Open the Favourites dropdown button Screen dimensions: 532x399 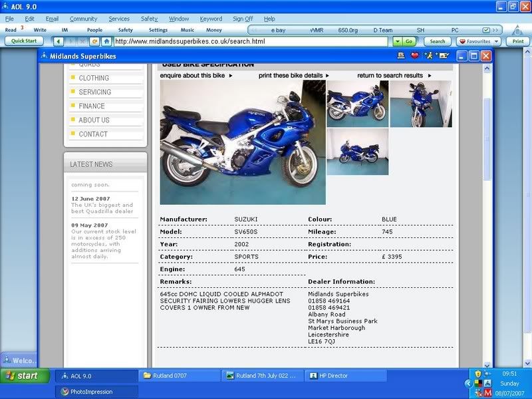point(478,41)
